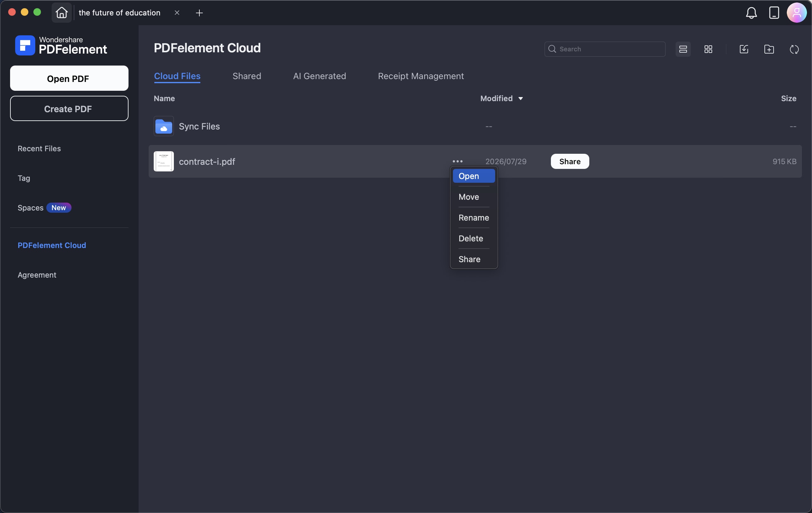Click the 2026/07/29 modified date
Viewport: 812px width, 513px height.
[x=506, y=162]
